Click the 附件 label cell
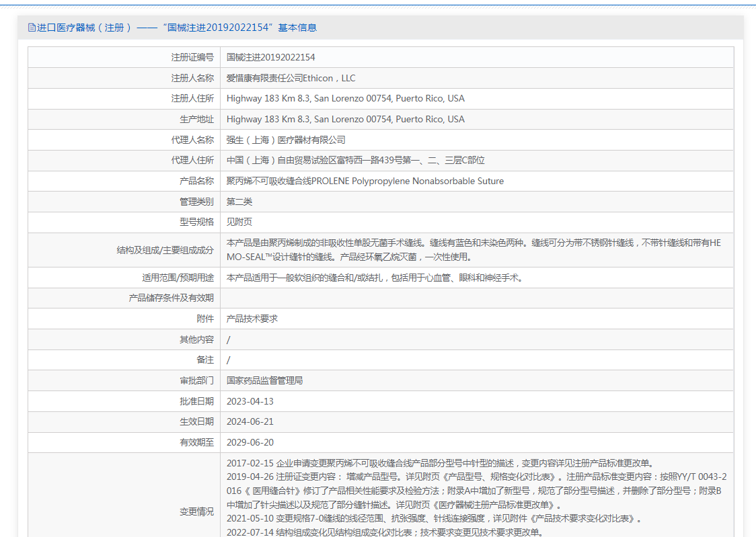This screenshot has height=537, width=756. pos(124,319)
